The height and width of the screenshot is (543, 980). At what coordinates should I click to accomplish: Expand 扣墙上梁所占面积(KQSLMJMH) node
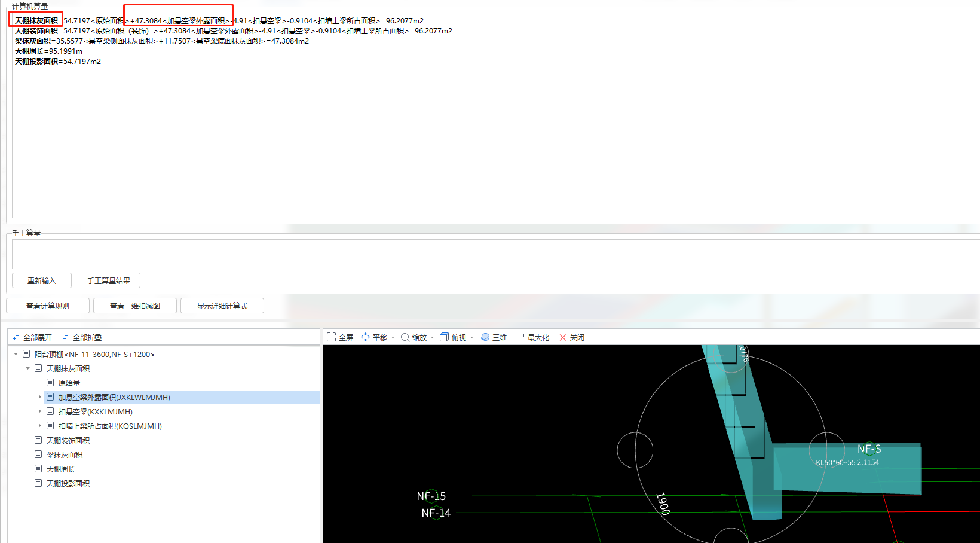pyautogui.click(x=39, y=426)
